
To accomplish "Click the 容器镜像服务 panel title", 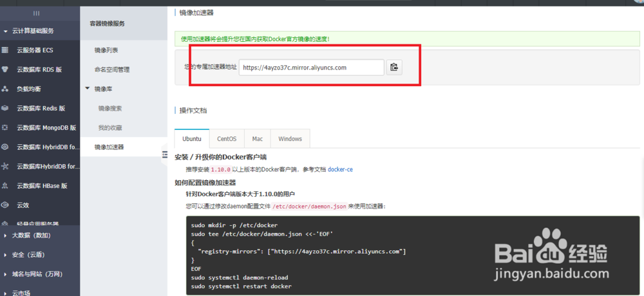I will pos(107,24).
